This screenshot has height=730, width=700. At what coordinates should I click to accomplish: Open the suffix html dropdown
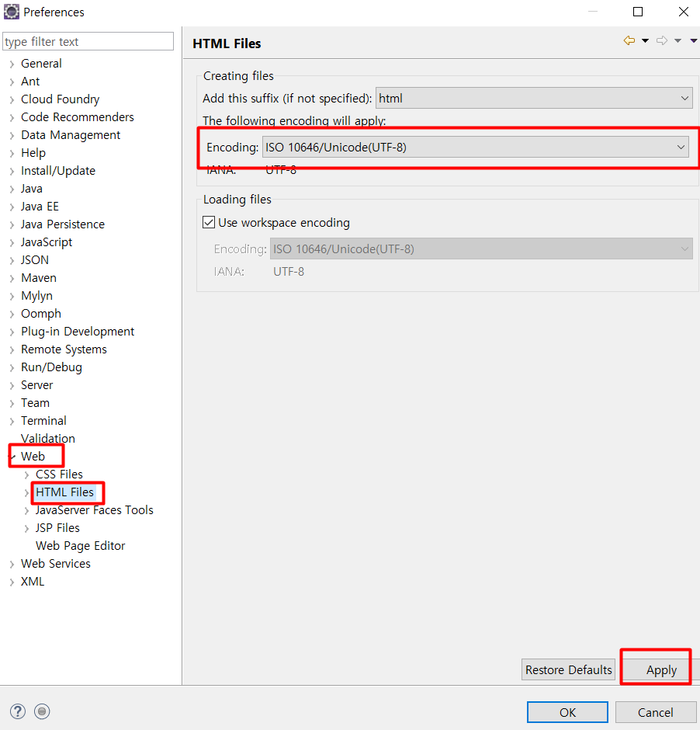[x=534, y=98]
